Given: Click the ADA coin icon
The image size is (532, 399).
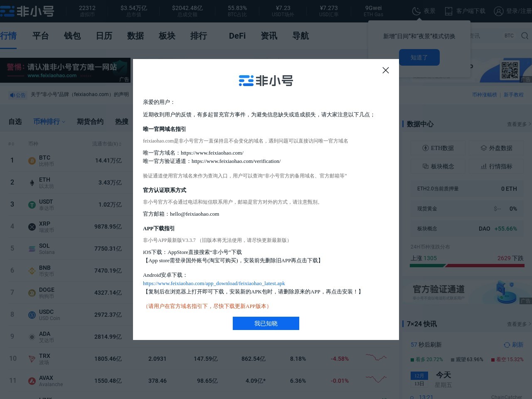Looking at the screenshot, I should pyautogui.click(x=32, y=337).
